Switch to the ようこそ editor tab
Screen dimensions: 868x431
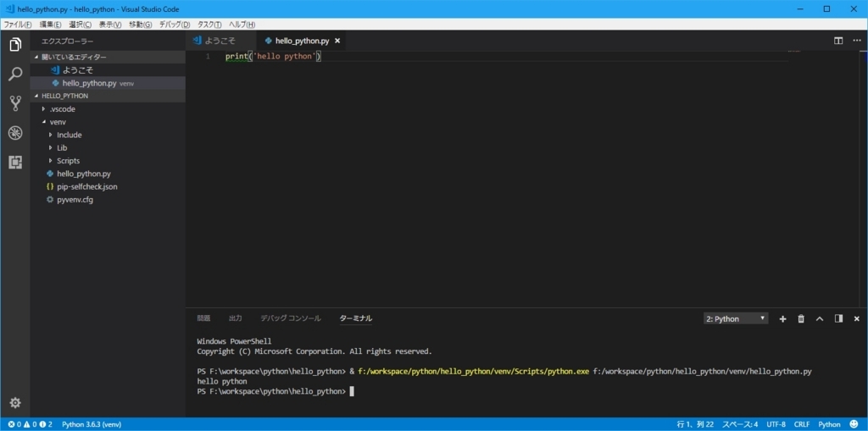tap(221, 41)
